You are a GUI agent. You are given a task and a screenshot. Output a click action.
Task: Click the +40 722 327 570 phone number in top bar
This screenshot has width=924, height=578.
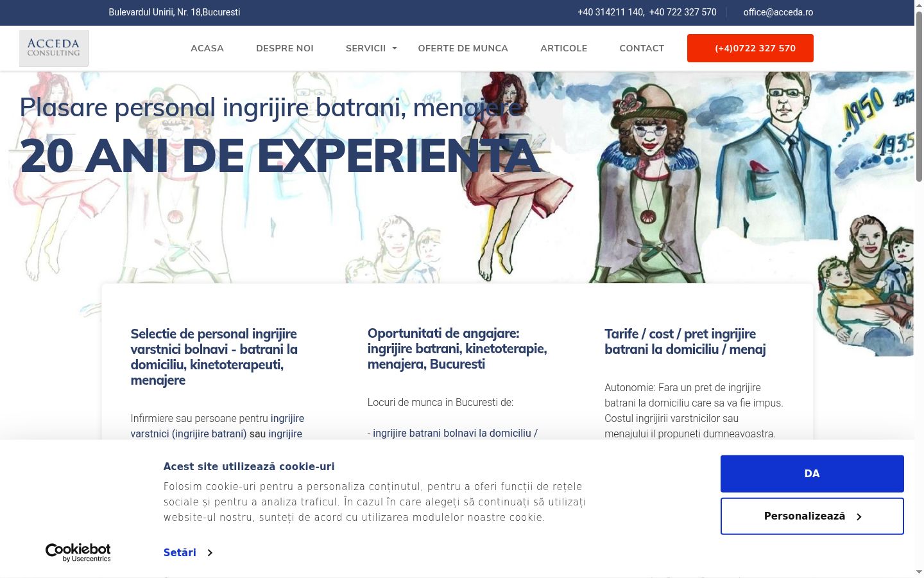pyautogui.click(x=683, y=12)
